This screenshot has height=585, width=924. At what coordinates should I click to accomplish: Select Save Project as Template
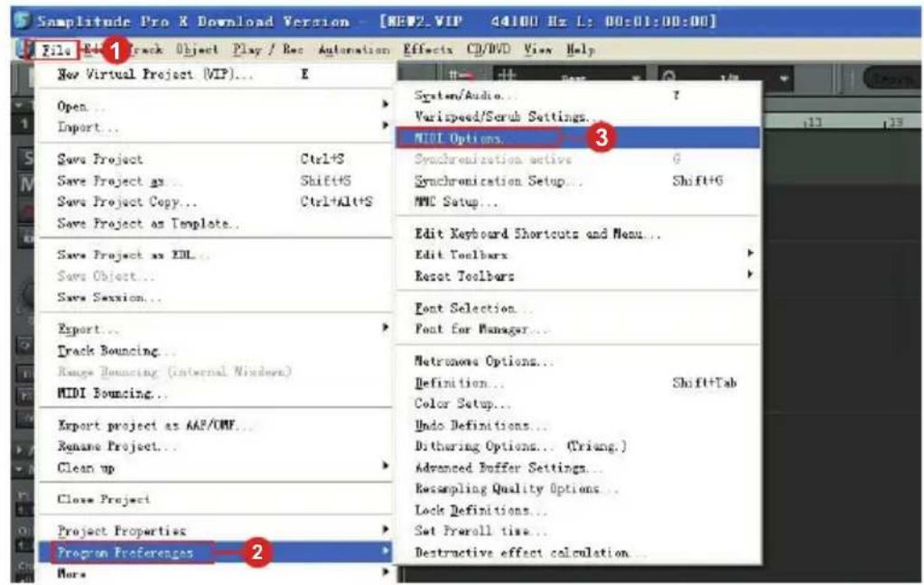(x=216, y=223)
